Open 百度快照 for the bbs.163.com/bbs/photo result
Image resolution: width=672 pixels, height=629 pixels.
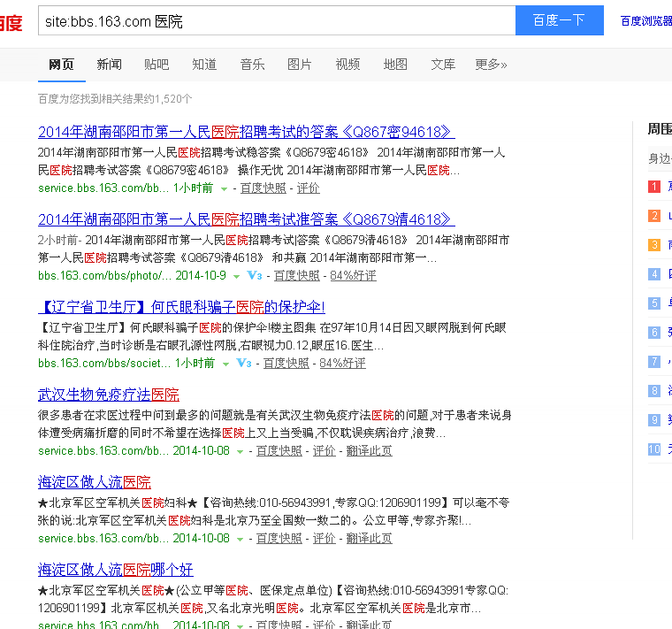point(296,276)
